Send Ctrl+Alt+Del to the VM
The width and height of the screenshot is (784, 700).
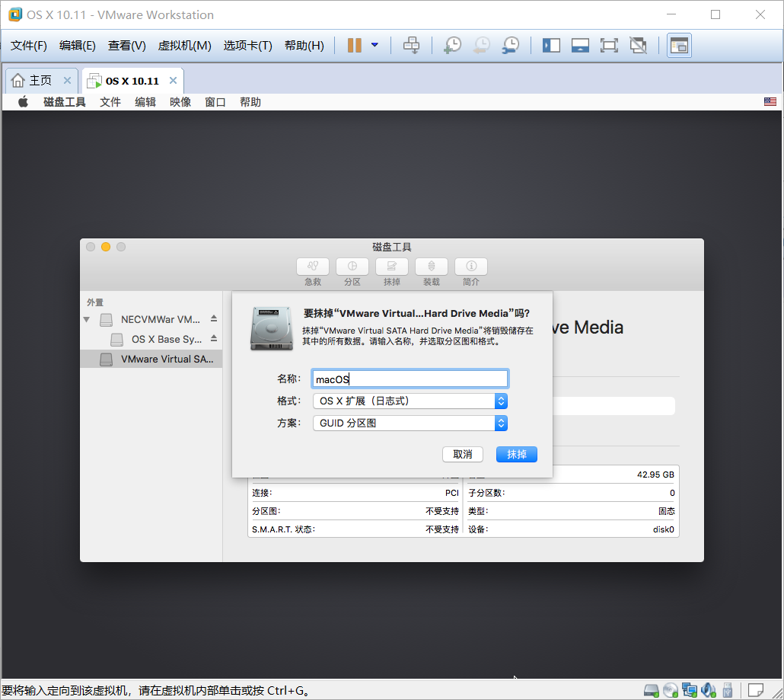[412, 46]
